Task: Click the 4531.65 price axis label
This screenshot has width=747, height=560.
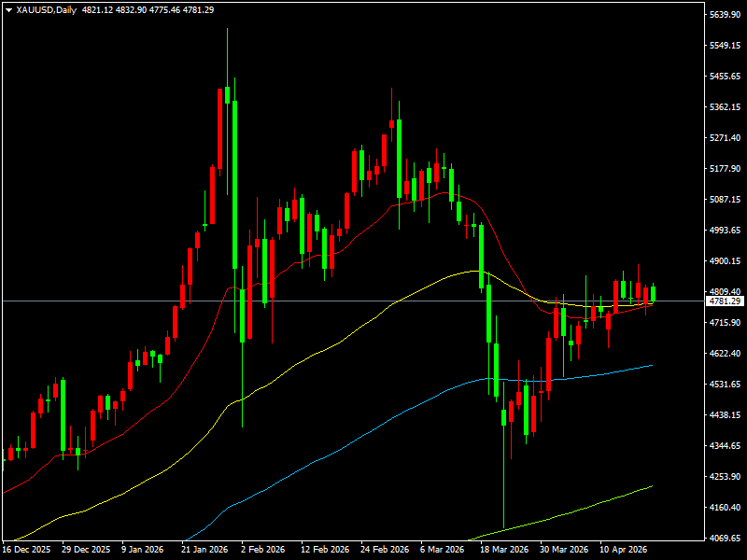Action: pyautogui.click(x=726, y=384)
